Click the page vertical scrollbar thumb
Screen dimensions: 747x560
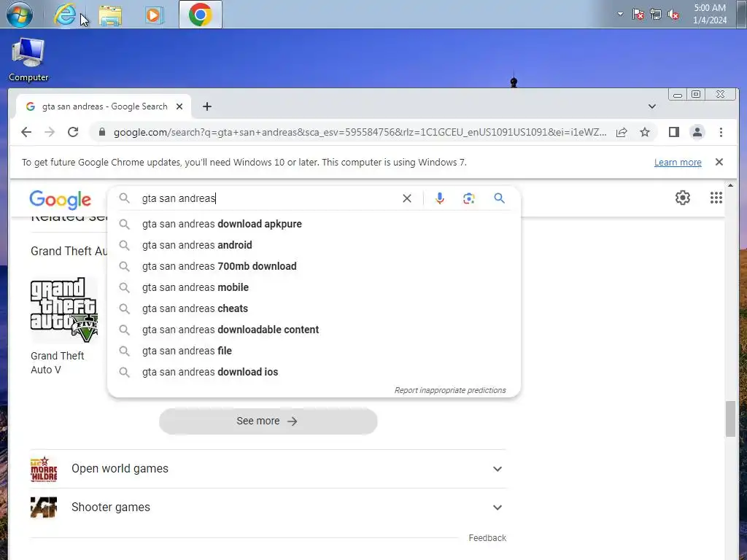tap(730, 419)
